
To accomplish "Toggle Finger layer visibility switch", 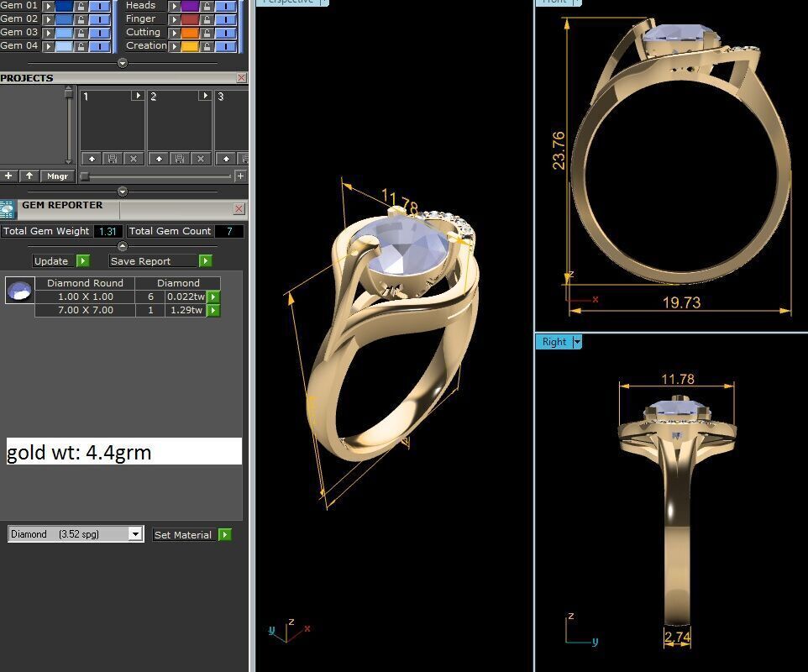I will pos(226,19).
